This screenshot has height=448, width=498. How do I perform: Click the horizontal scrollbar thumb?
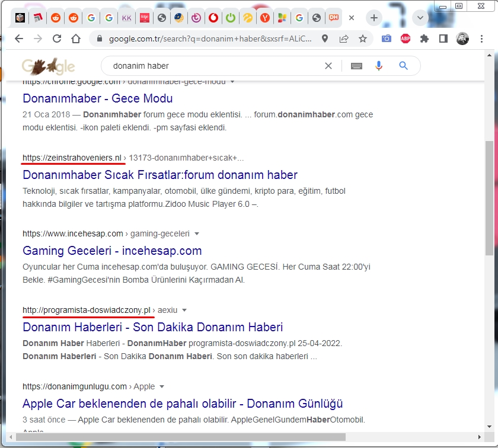click(180, 437)
